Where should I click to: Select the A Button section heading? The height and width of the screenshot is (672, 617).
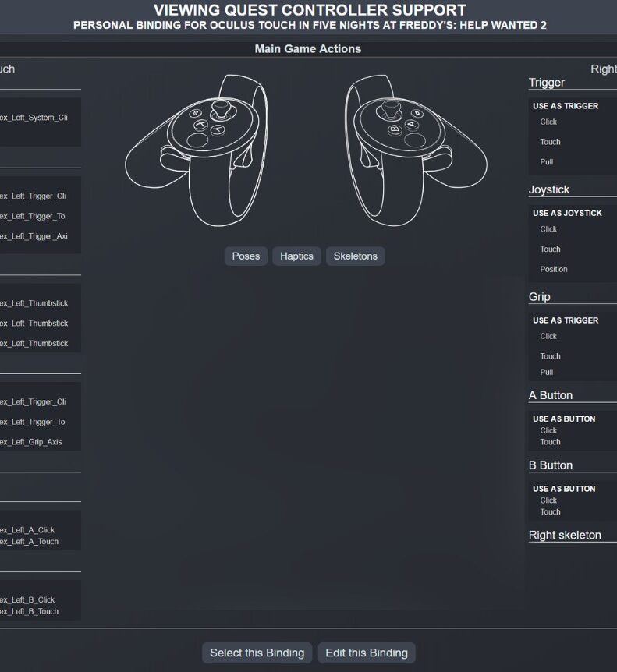551,395
